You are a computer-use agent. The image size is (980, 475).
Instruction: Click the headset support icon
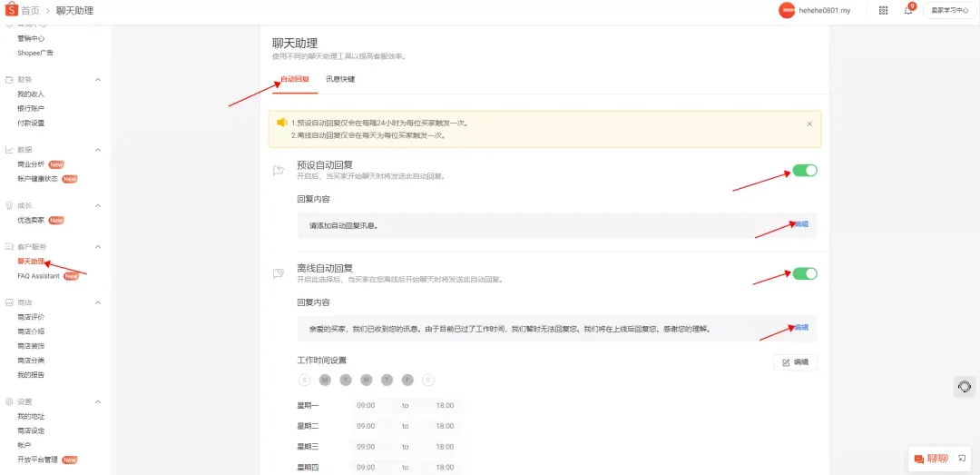pos(965,387)
